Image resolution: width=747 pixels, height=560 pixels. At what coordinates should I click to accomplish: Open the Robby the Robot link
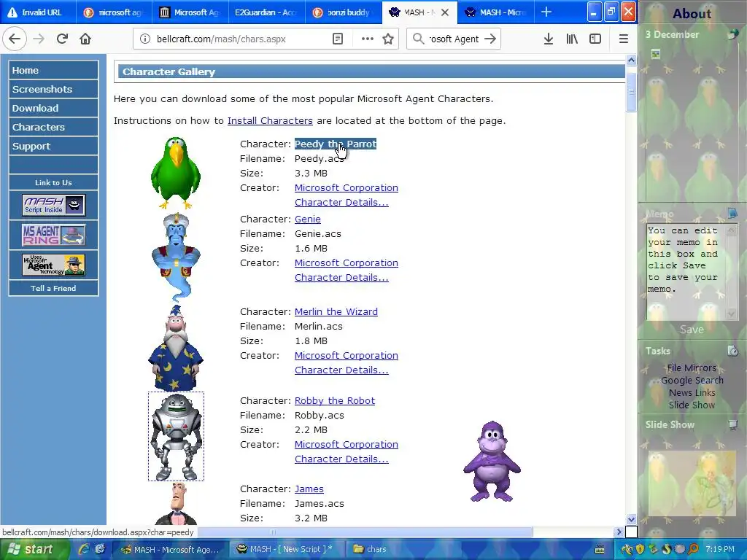click(334, 400)
